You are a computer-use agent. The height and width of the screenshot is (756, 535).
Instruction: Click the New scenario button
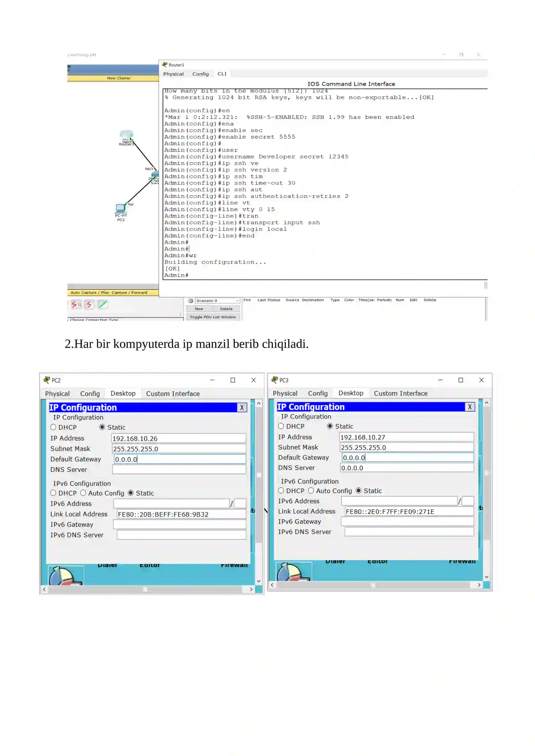coord(199,309)
